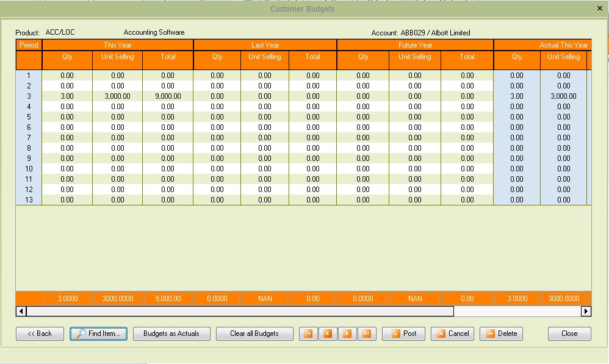Select the period 1 row header

[29, 76]
